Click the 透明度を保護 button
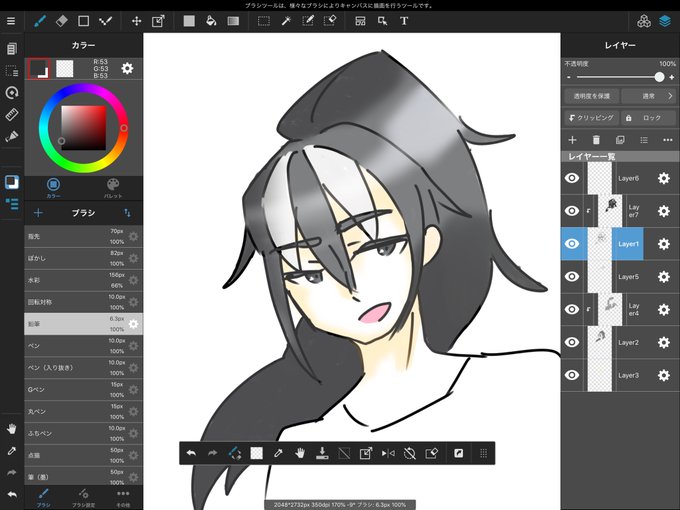680x510 pixels. [592, 96]
